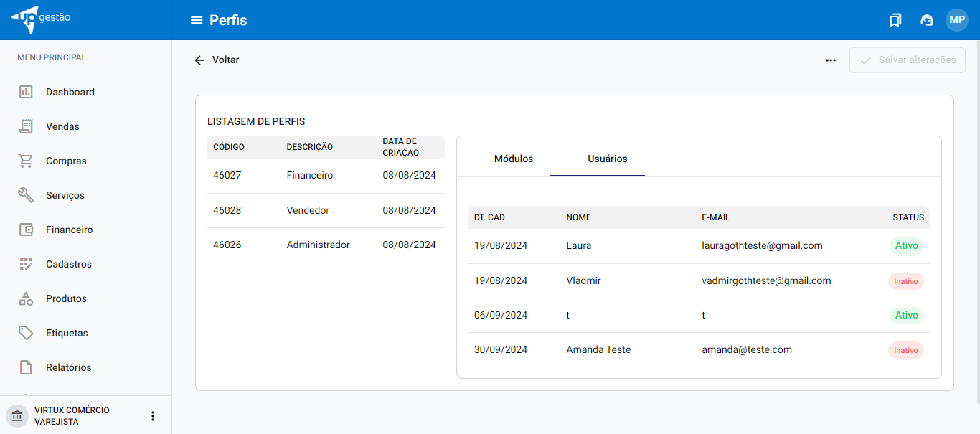The height and width of the screenshot is (434, 980).
Task: Go back using the Voltar button
Action: pyautogui.click(x=217, y=60)
